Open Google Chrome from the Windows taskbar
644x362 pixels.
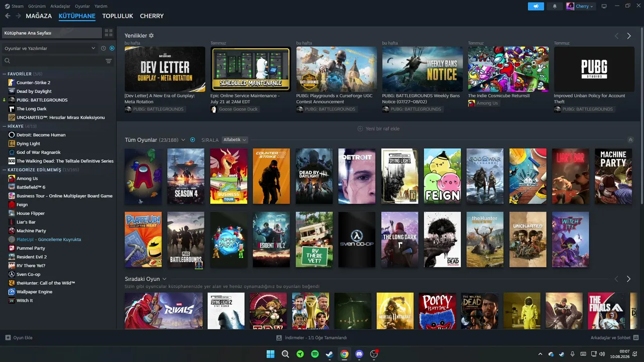pyautogui.click(x=344, y=354)
